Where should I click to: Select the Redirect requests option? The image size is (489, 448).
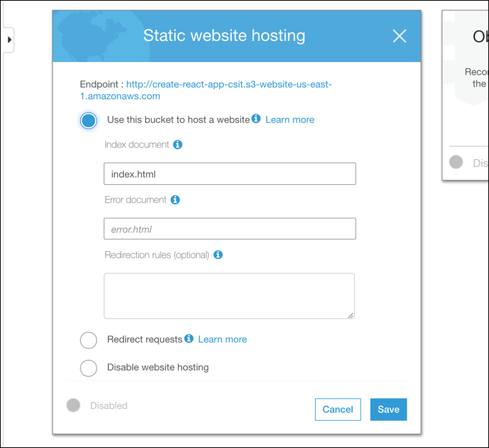point(88,340)
